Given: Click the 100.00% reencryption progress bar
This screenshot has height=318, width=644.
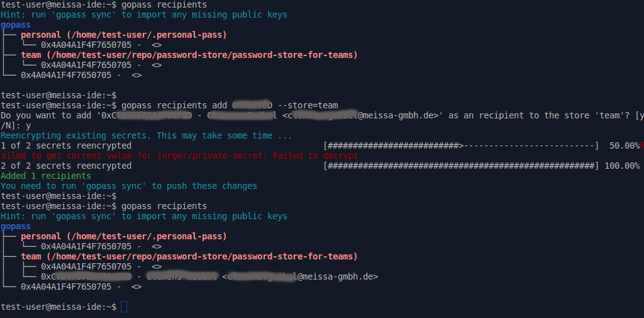Looking at the screenshot, I should [460, 166].
